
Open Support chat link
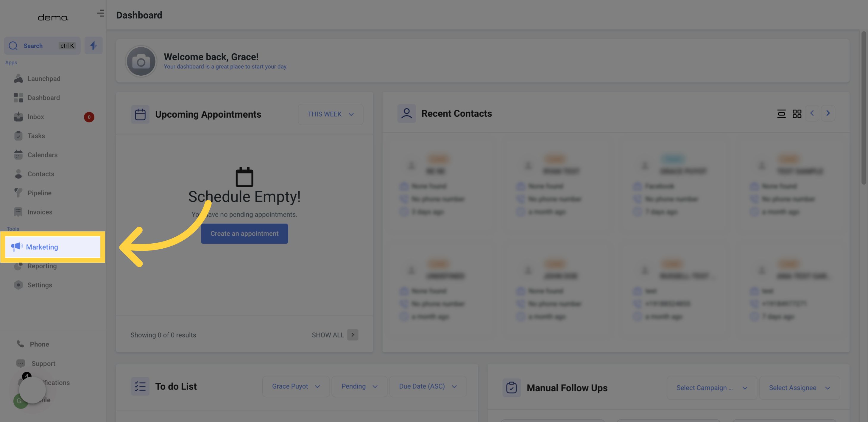click(43, 363)
